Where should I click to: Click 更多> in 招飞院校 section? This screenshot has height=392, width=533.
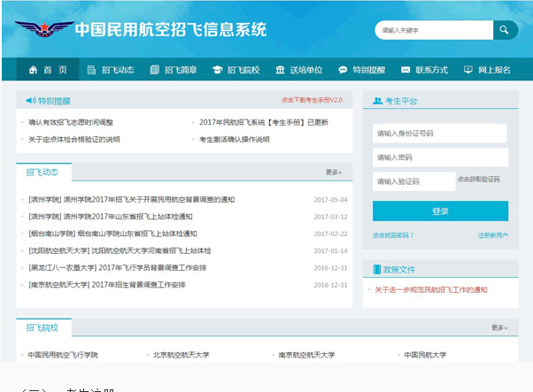pyautogui.click(x=499, y=327)
